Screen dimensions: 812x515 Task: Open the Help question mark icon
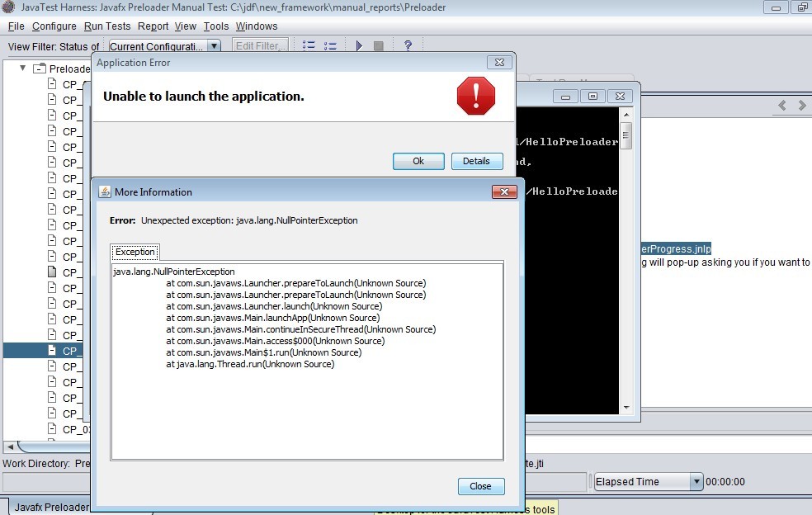(408, 46)
